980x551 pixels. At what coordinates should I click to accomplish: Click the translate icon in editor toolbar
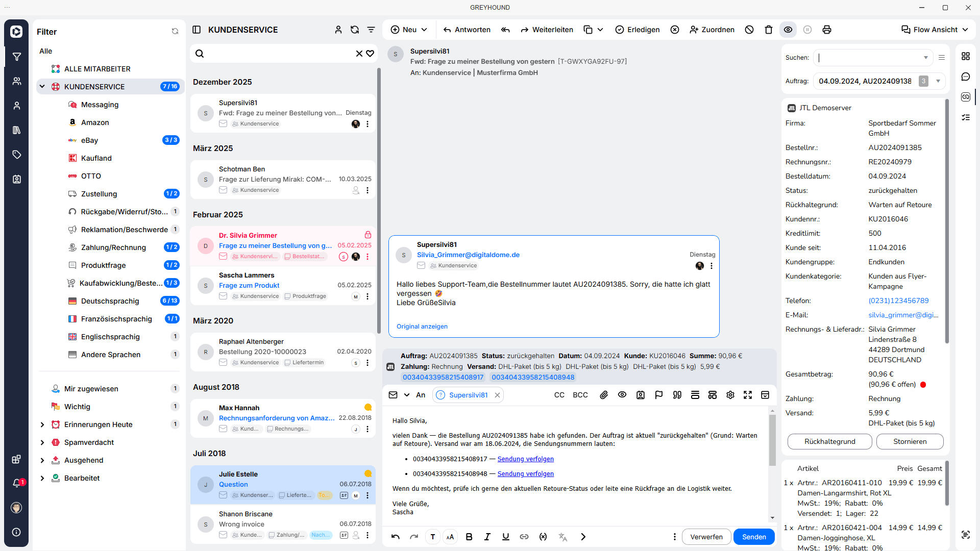tap(563, 537)
